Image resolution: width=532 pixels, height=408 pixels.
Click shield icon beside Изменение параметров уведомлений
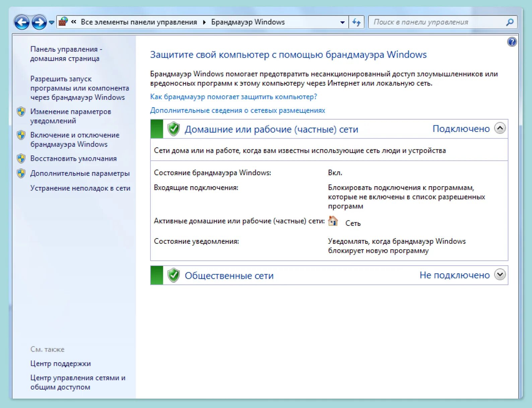click(21, 112)
